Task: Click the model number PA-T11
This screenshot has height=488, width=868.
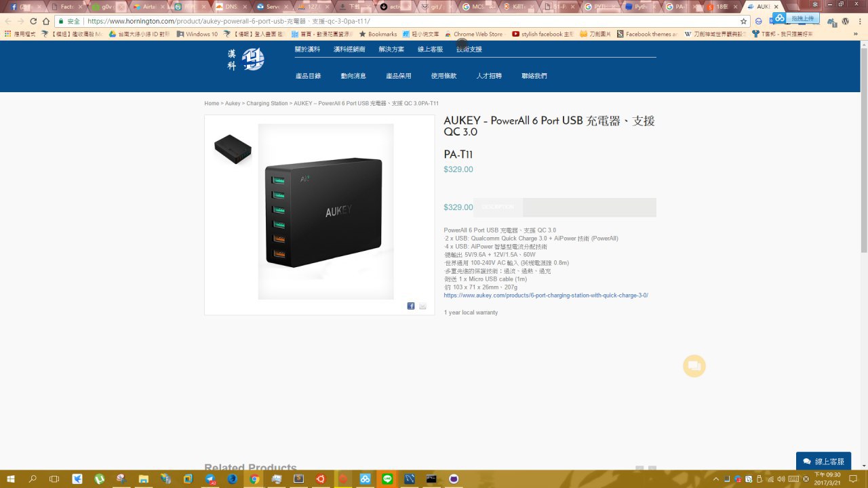Action: 458,155
